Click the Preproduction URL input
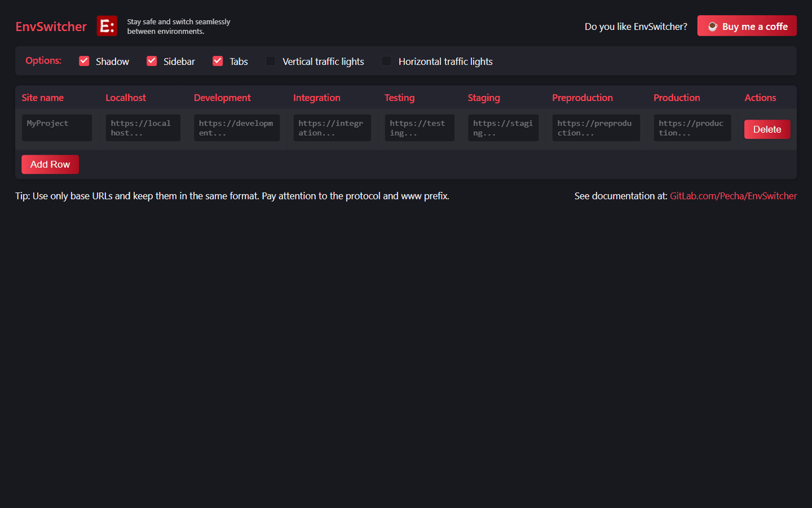The height and width of the screenshot is (508, 812). (596, 128)
